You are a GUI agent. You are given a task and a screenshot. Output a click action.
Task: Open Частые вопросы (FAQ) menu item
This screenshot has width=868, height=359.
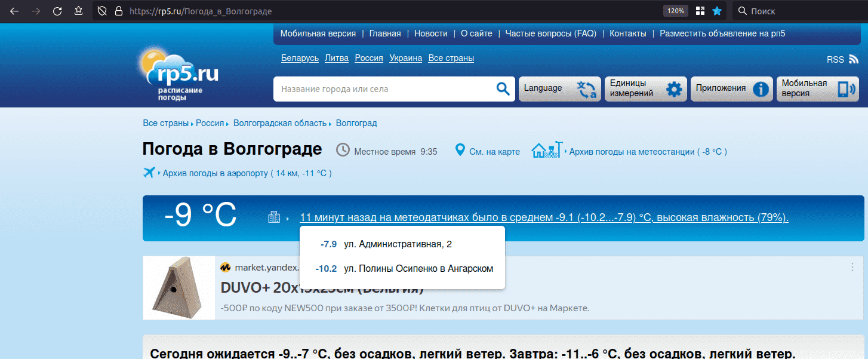[551, 33]
